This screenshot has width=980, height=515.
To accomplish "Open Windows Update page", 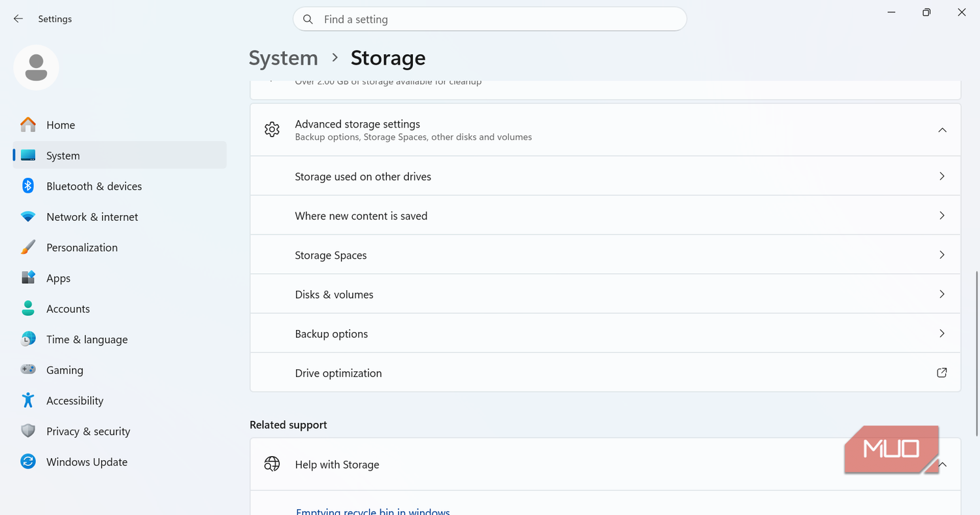I will pos(120,462).
